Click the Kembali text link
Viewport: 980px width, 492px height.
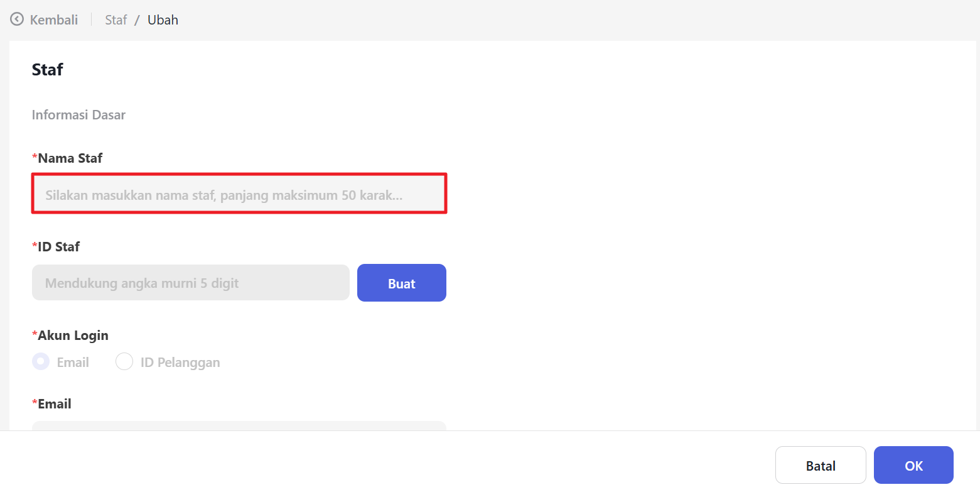click(x=54, y=19)
